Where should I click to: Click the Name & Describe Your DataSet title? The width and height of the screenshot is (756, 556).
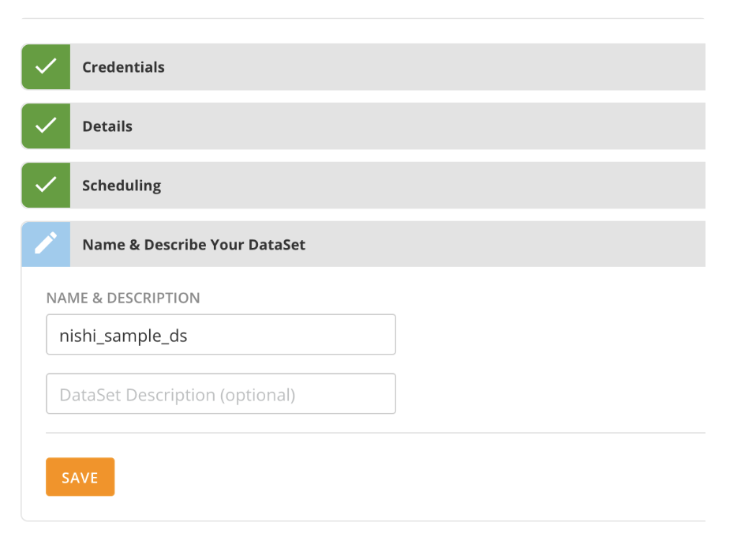coord(193,245)
